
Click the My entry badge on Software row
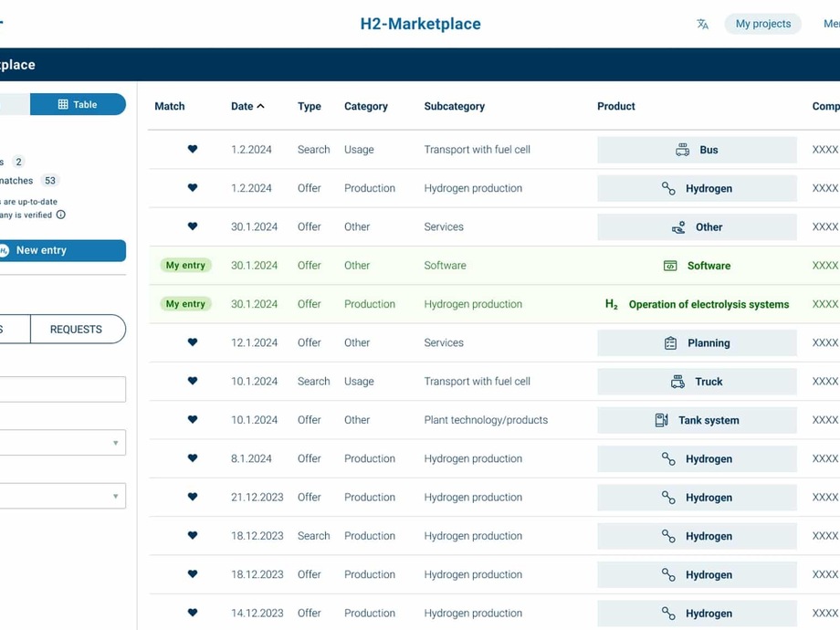[185, 266]
